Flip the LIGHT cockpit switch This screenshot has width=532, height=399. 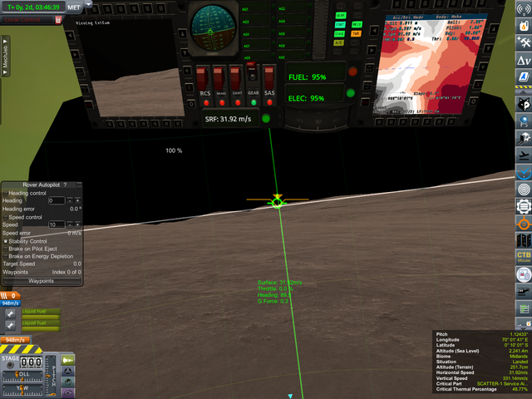(x=235, y=80)
